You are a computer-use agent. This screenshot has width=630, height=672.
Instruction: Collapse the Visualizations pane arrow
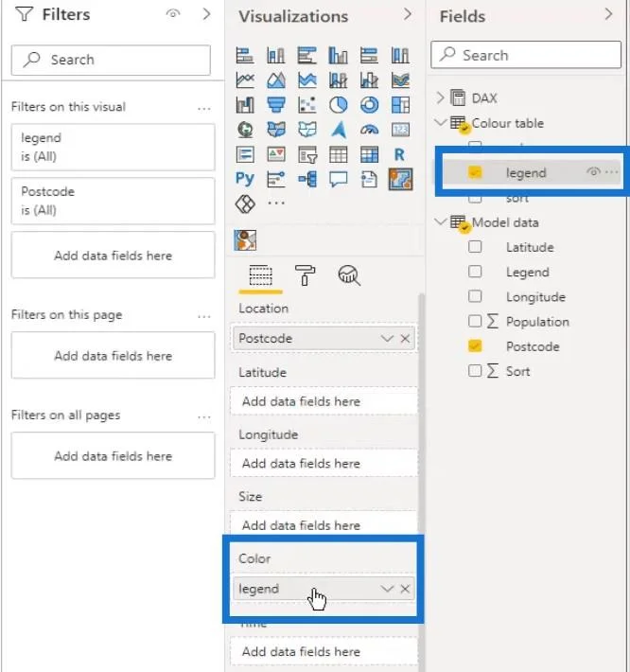click(408, 14)
